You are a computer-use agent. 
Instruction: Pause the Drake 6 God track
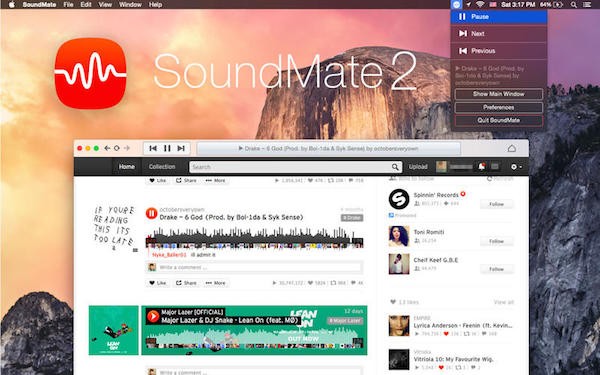coord(152,214)
